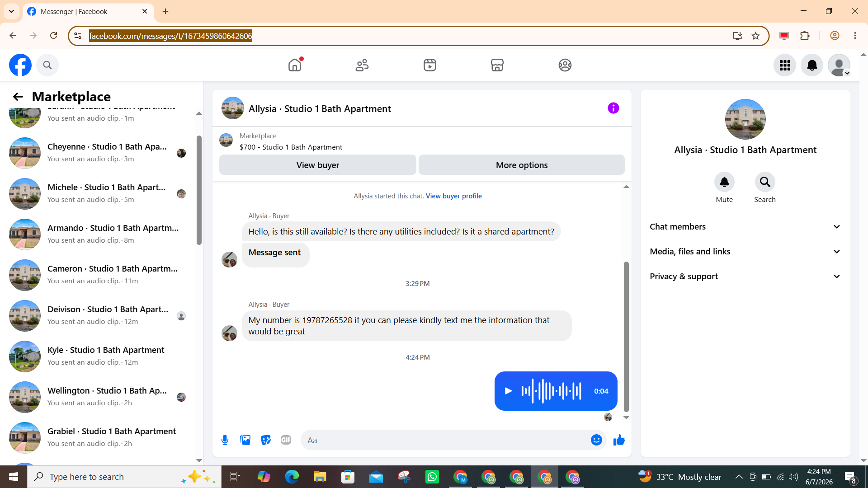Record a voice clip with microphone icon

[x=225, y=440]
